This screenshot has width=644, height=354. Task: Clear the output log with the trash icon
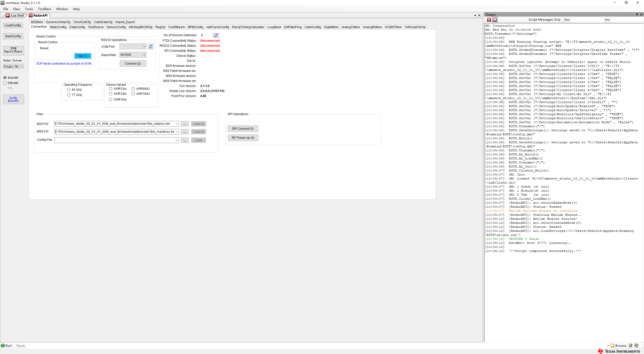[489, 20]
